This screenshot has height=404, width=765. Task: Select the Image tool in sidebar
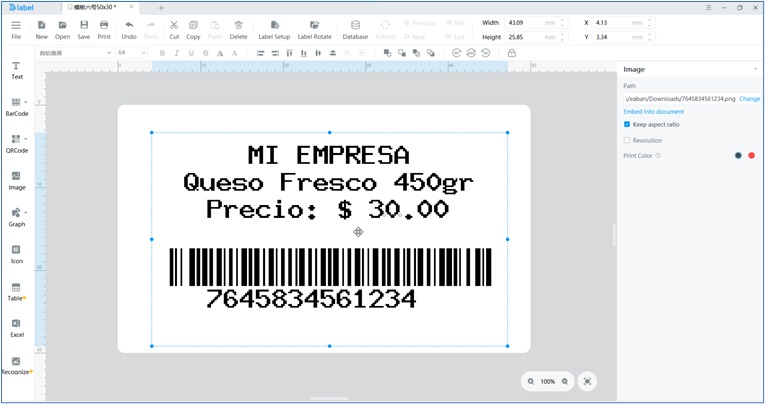click(17, 181)
